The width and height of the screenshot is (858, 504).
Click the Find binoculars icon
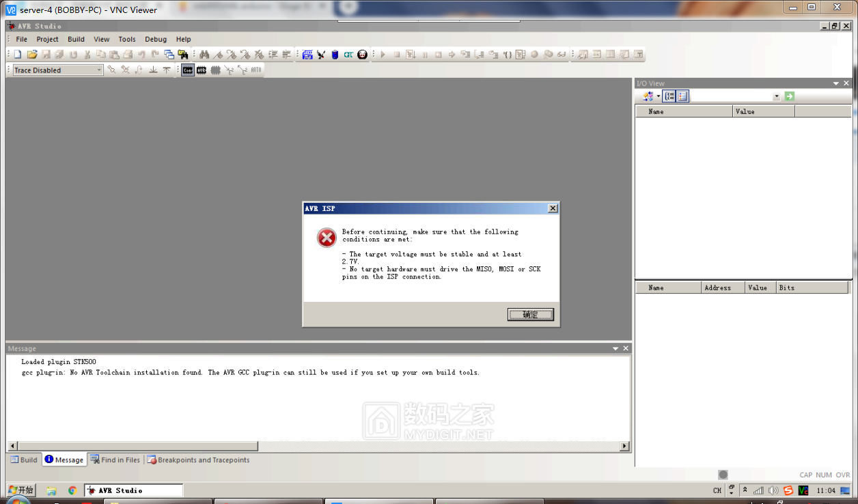click(204, 54)
